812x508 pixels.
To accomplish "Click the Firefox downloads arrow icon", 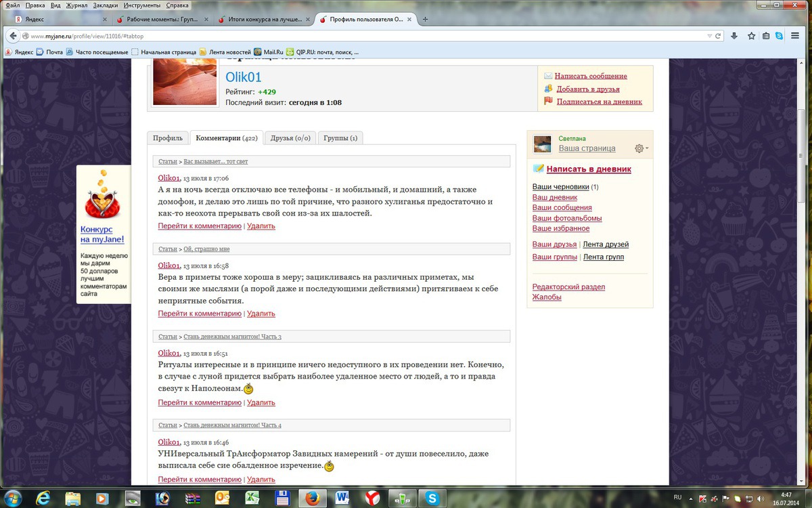I will click(x=734, y=36).
